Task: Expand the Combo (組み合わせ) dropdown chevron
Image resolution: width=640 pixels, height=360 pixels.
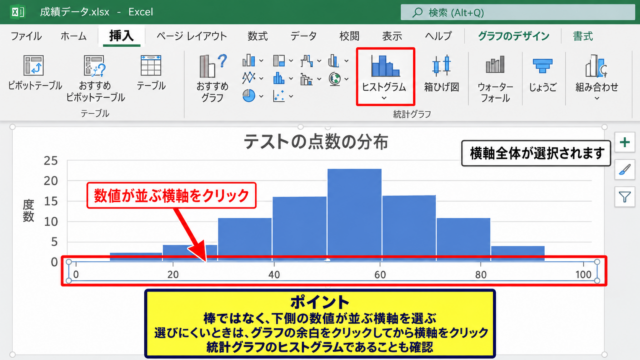Action: click(597, 98)
